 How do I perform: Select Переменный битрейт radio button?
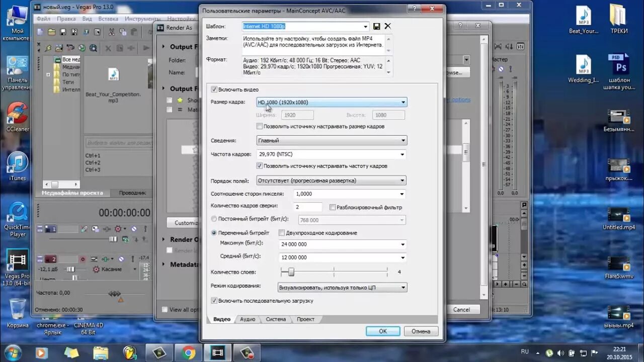[x=214, y=233]
